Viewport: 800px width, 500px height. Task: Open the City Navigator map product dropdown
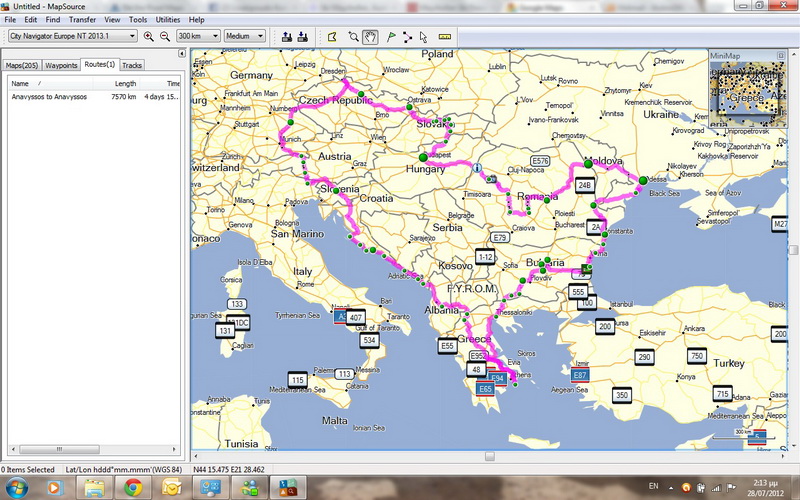pos(72,36)
